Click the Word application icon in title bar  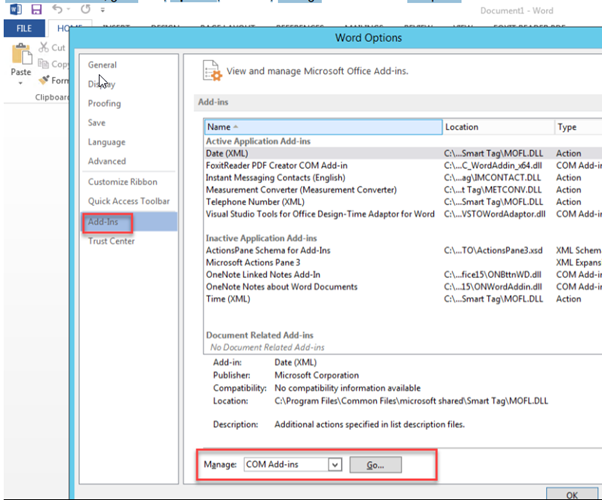coord(16,9)
